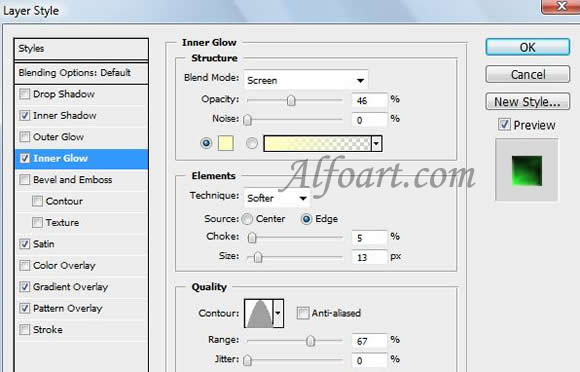Click OK to apply layer style

tap(527, 47)
